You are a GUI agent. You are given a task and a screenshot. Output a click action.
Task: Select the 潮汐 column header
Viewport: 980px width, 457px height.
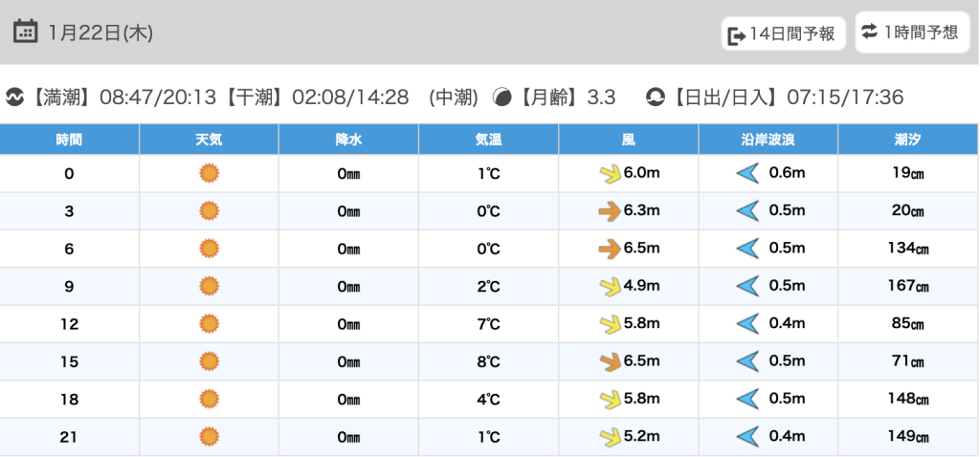click(x=908, y=140)
